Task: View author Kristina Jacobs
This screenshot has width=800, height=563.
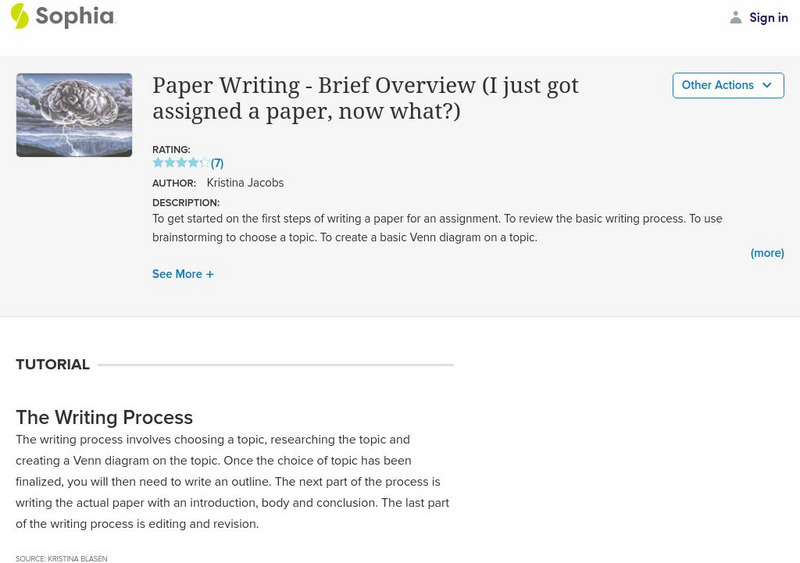Action: pos(245,183)
